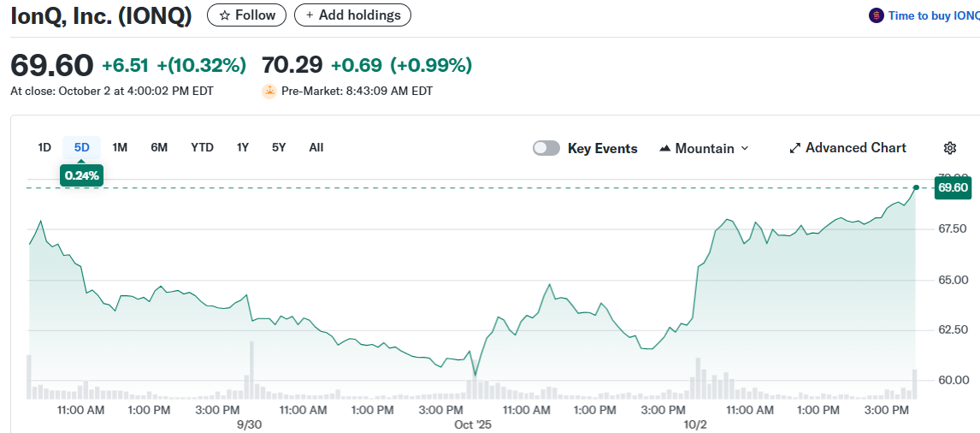980x433 pixels.
Task: Open the Time to buy IONQ link
Action: click(934, 15)
